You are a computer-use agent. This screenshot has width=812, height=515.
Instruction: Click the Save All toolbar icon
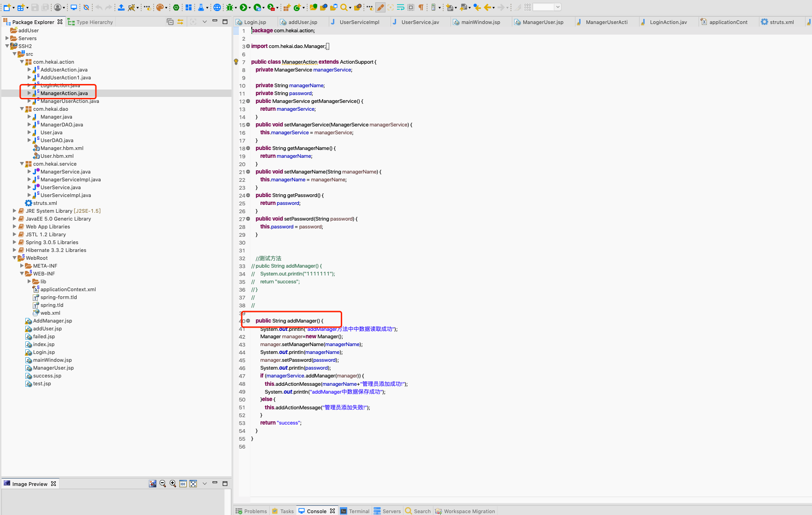46,7
